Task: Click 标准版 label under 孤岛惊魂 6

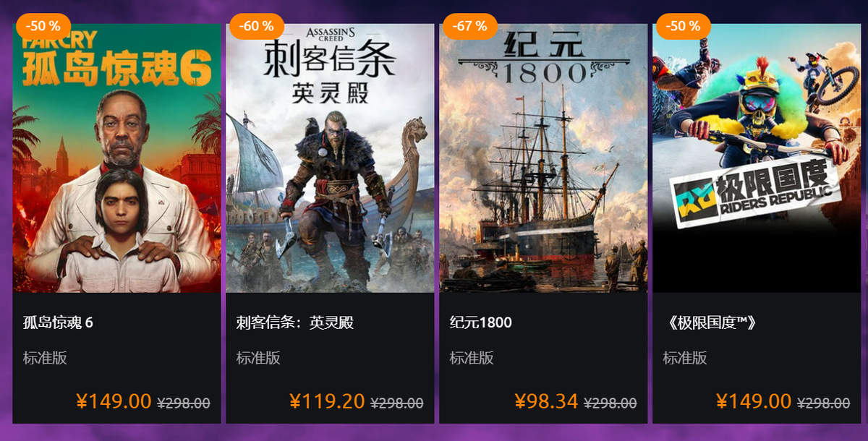Action: (x=45, y=358)
